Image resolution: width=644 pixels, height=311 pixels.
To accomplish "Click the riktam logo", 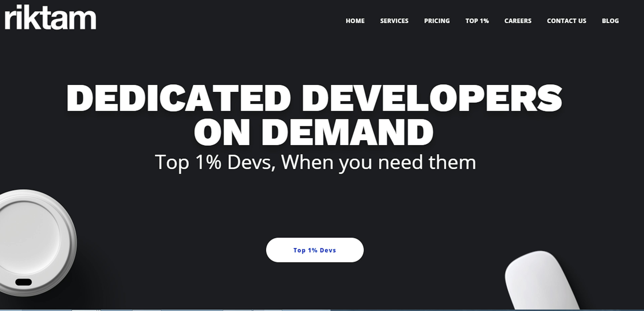I will pyautogui.click(x=50, y=17).
